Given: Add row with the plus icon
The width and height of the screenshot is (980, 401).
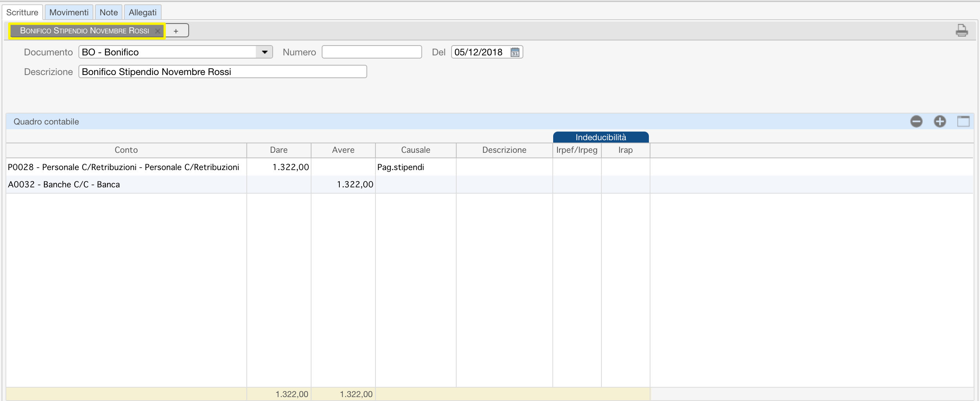Looking at the screenshot, I should 940,121.
